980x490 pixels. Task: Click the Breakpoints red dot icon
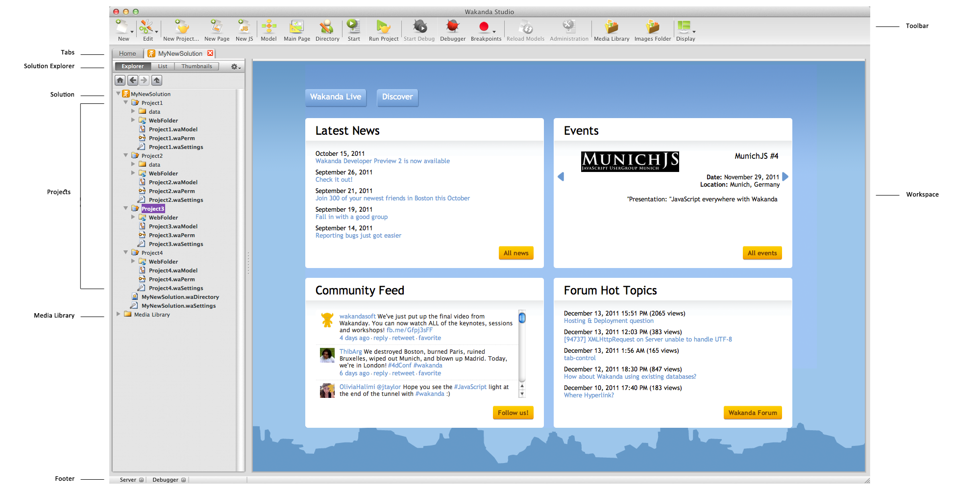(x=484, y=26)
